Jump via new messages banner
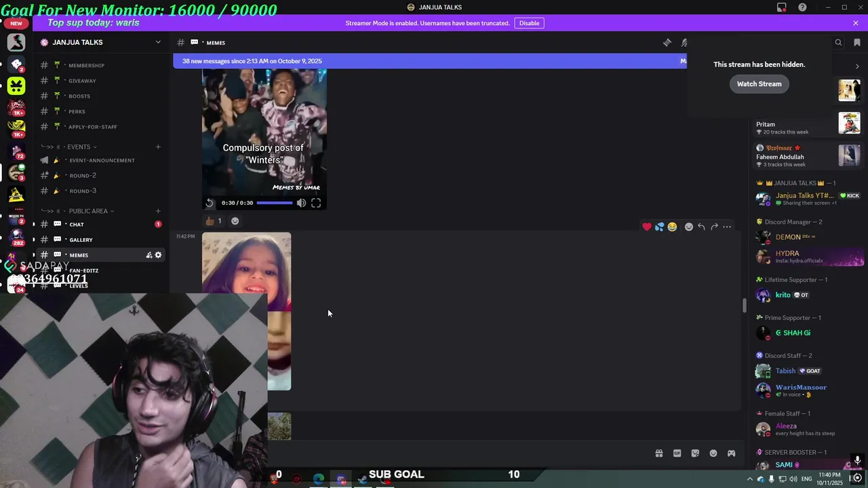The image size is (868, 488). pyautogui.click(x=430, y=61)
